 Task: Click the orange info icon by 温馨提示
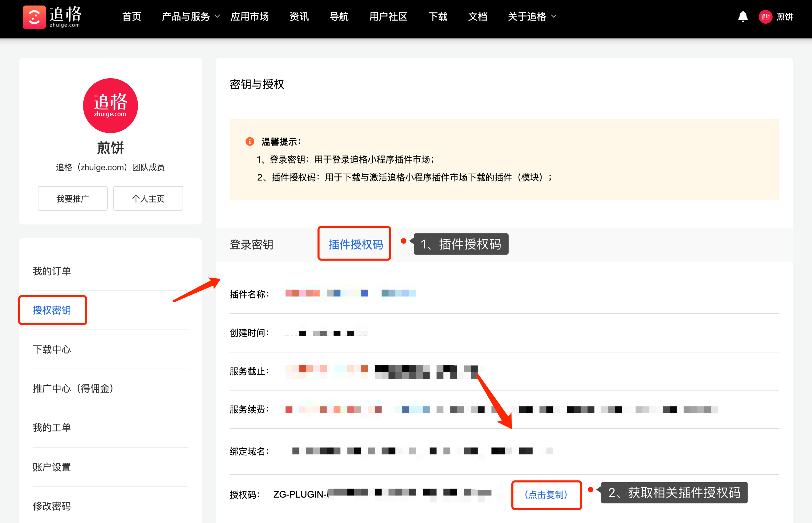250,141
